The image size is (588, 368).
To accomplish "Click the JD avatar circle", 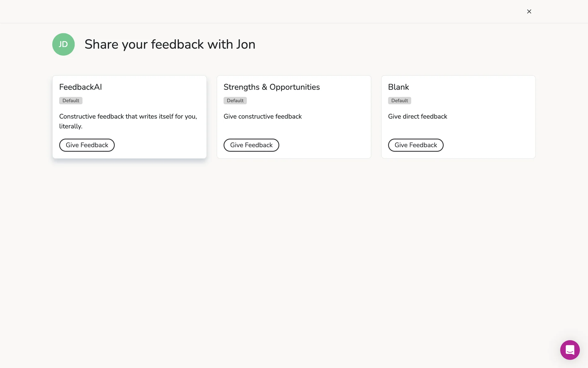I will [x=63, y=44].
